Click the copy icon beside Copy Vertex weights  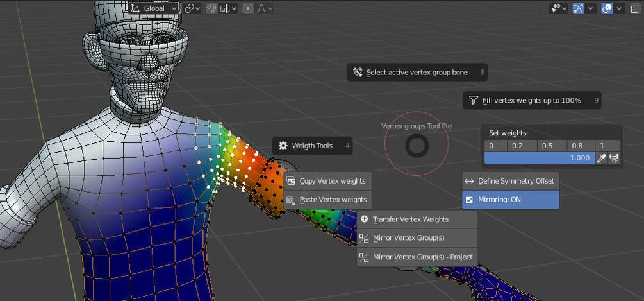(291, 181)
